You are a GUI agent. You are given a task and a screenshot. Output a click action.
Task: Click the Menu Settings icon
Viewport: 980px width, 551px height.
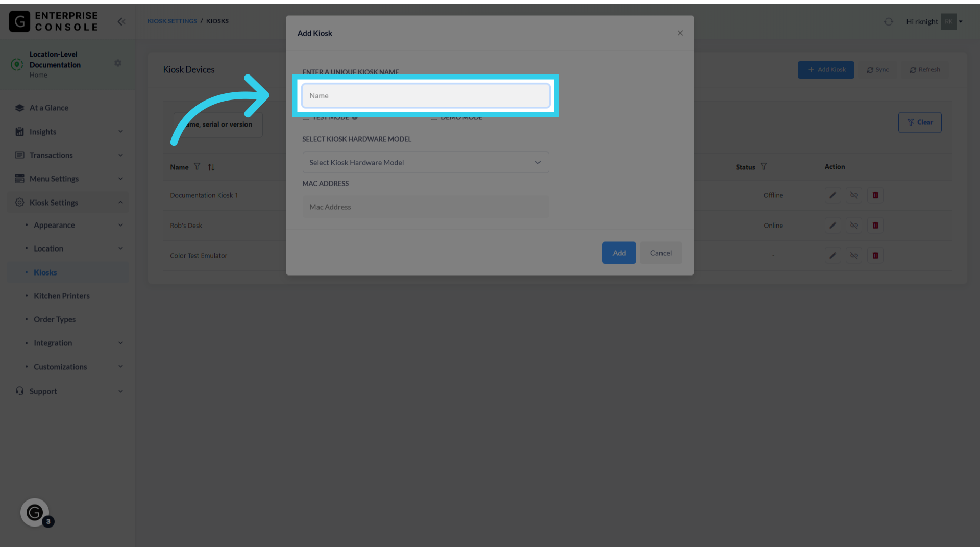tap(19, 179)
